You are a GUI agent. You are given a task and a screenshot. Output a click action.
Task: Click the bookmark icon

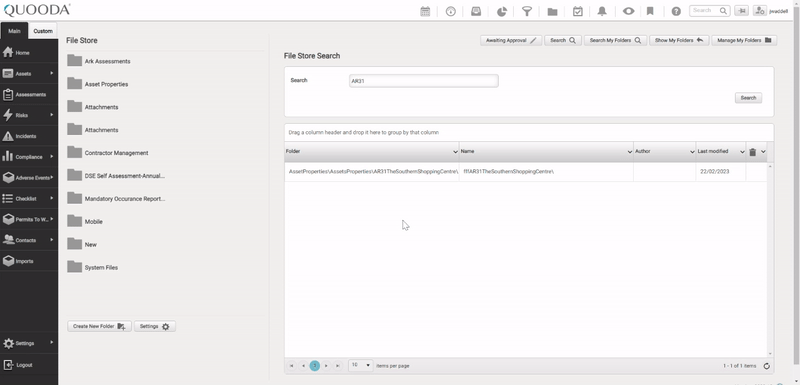click(650, 11)
